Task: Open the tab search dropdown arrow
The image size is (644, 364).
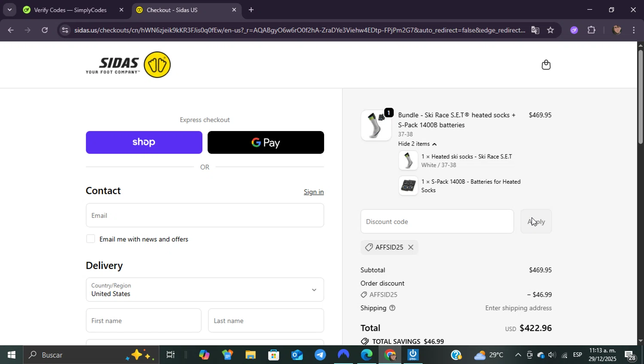Action: [9, 9]
